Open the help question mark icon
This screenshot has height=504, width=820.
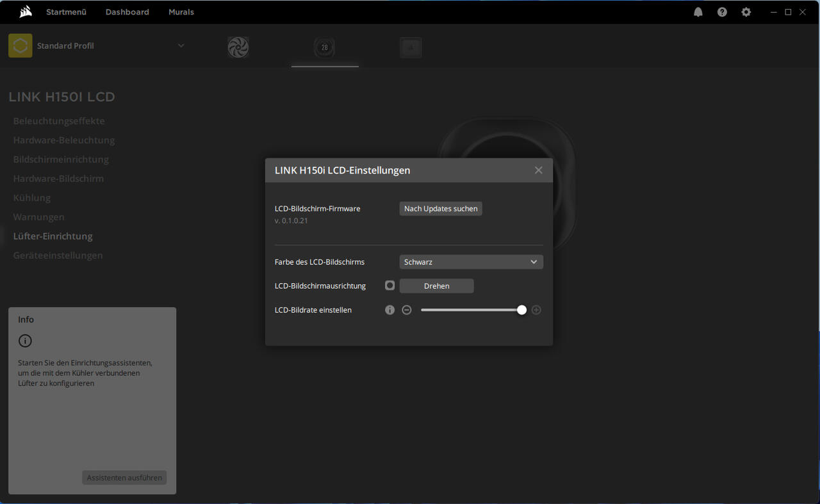pos(722,12)
